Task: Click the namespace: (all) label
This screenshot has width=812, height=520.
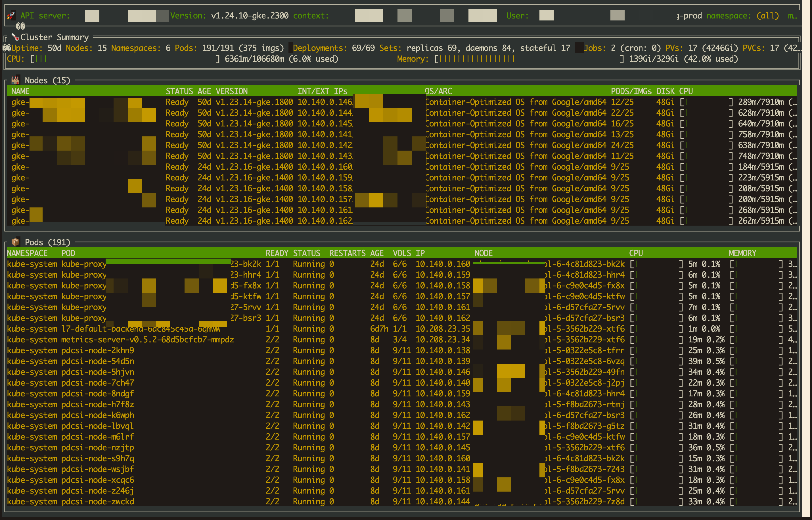Action: [742, 16]
